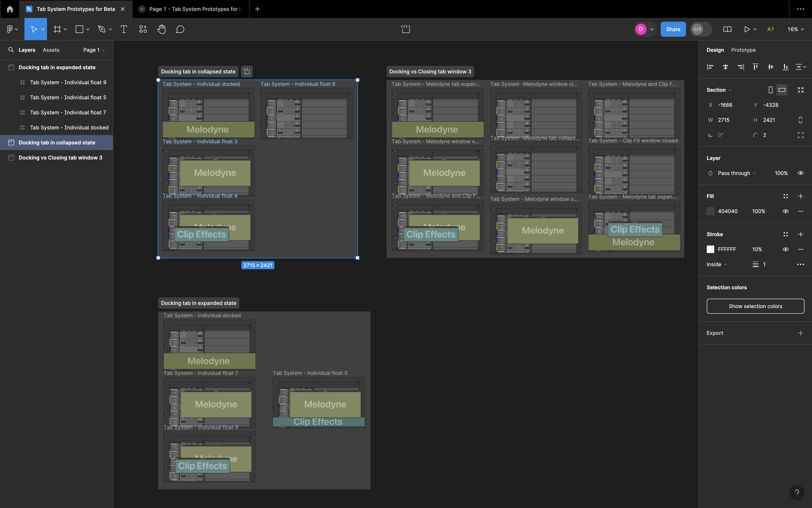Viewport: 812px width, 508px height.
Task: Click the independent corners icon
Action: coord(801,135)
